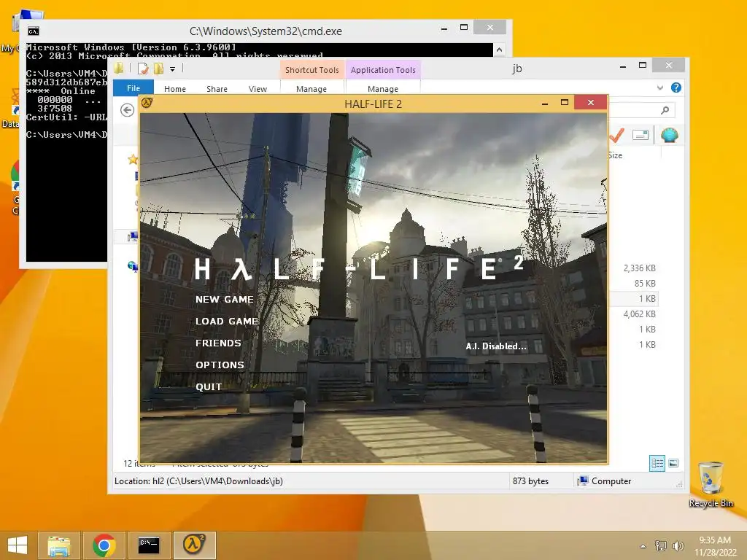Screen dimensions: 747x560
Task: Switch Explorer to large icons view
Action: pyautogui.click(x=673, y=463)
